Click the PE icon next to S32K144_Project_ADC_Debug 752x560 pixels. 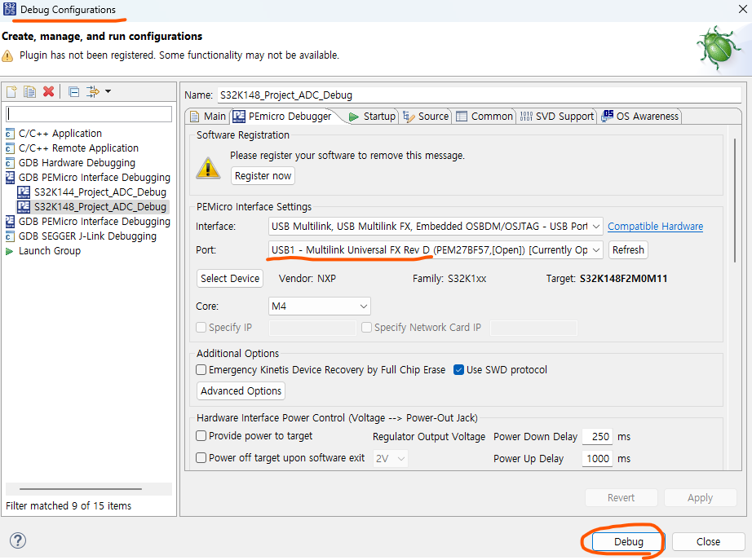tap(24, 192)
